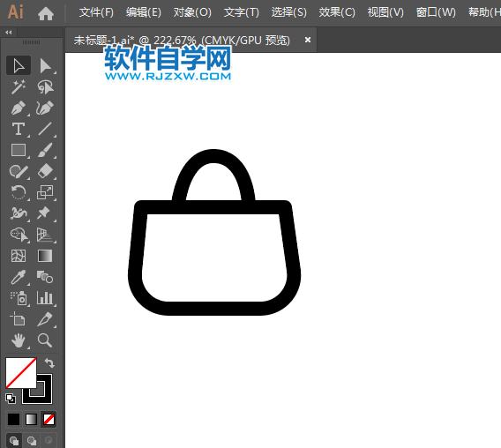501x448 pixels.
Task: Choose the Lasso tool
Action: tap(45, 87)
